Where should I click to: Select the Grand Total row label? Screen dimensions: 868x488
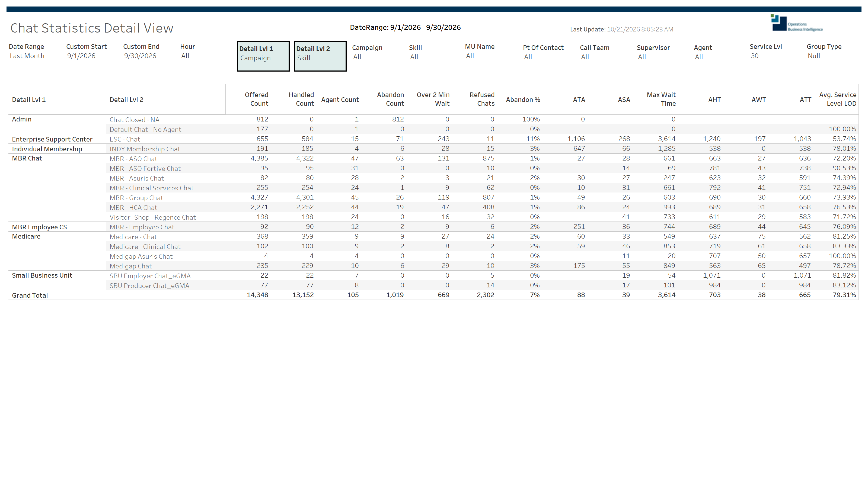click(30, 295)
